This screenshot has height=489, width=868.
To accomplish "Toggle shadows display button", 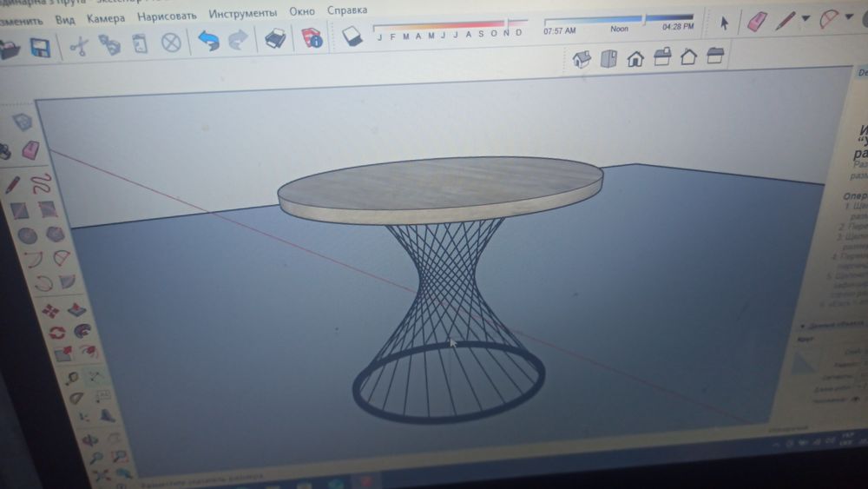I will tap(352, 36).
